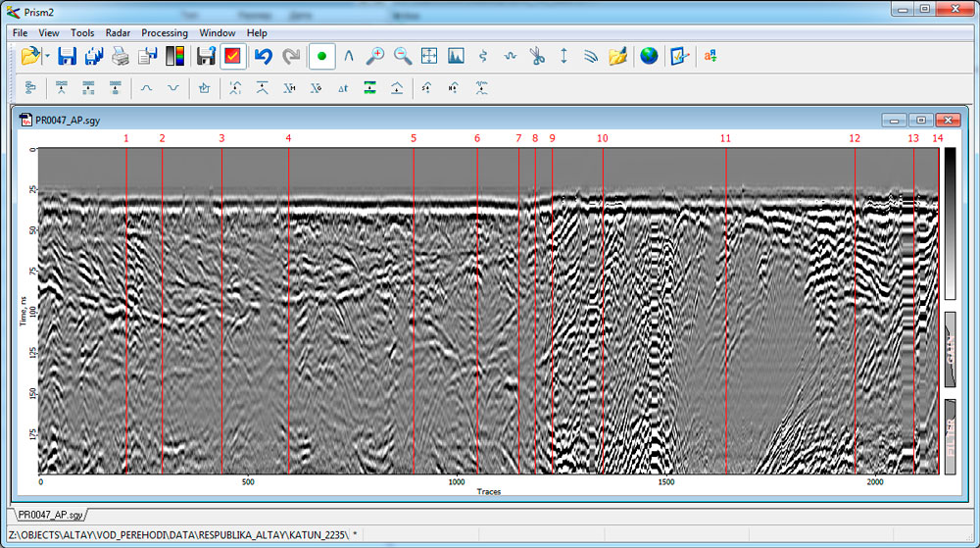Click the Save file icon

[x=67, y=57]
